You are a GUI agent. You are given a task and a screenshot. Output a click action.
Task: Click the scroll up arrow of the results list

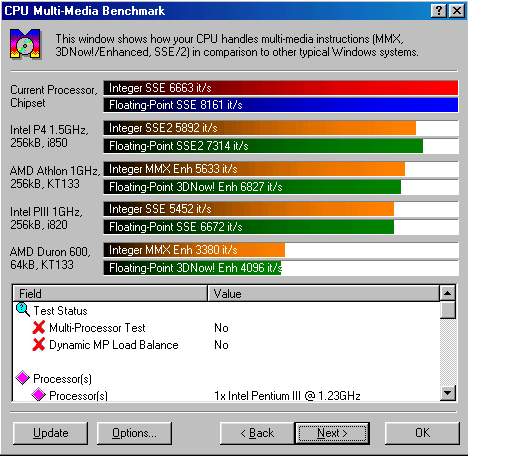447,293
